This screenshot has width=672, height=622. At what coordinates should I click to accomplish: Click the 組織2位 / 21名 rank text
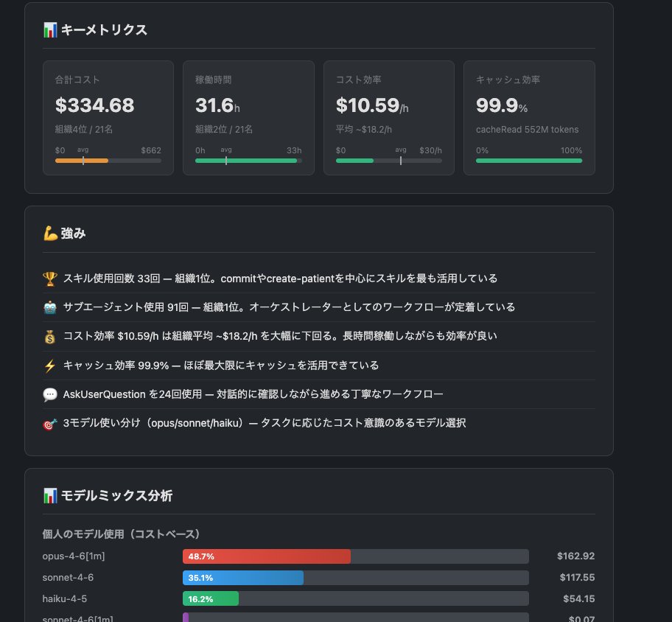pos(224,130)
